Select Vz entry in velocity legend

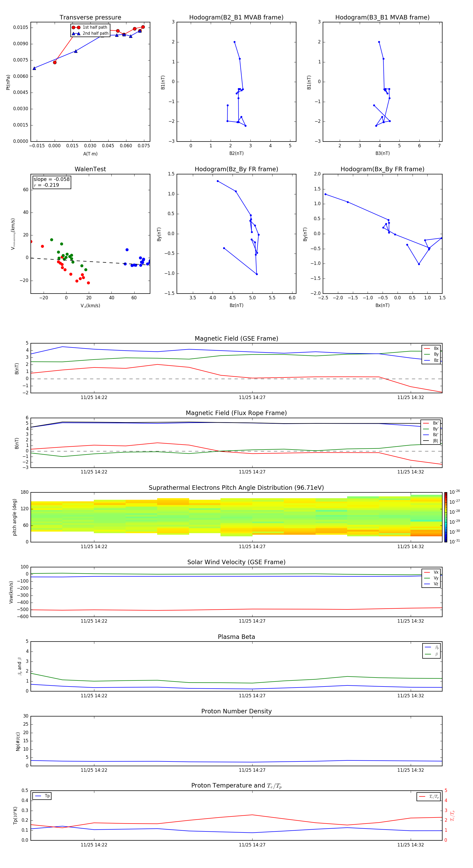(431, 584)
